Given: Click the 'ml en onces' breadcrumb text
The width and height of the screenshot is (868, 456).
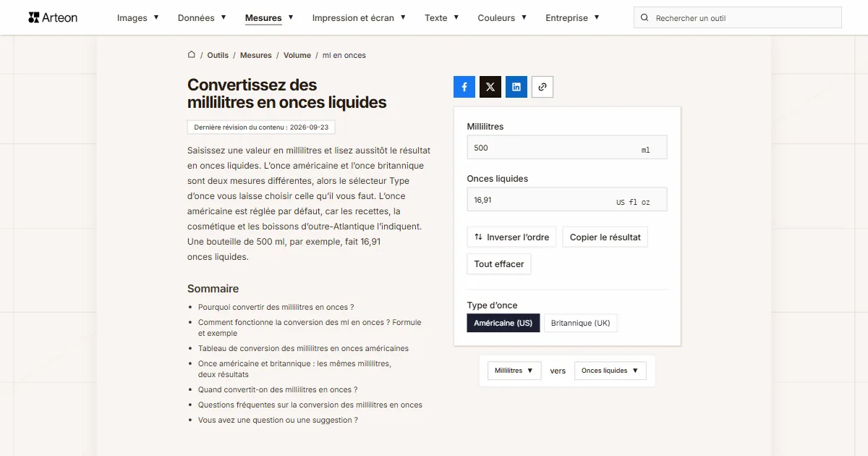Looking at the screenshot, I should pos(344,55).
